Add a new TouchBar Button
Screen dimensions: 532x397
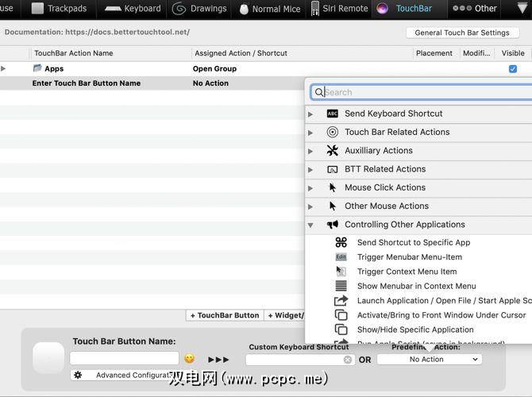(x=225, y=315)
